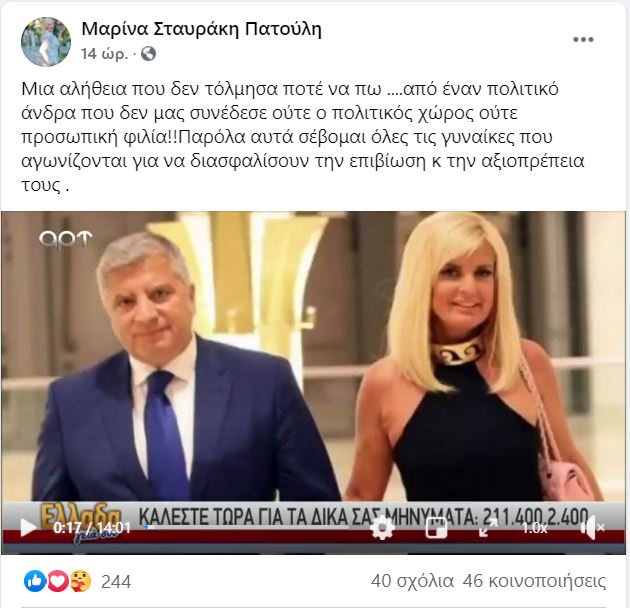
Task: Open Μαρίνα Σταυράκη Πατούλη profile name
Action: (x=201, y=29)
